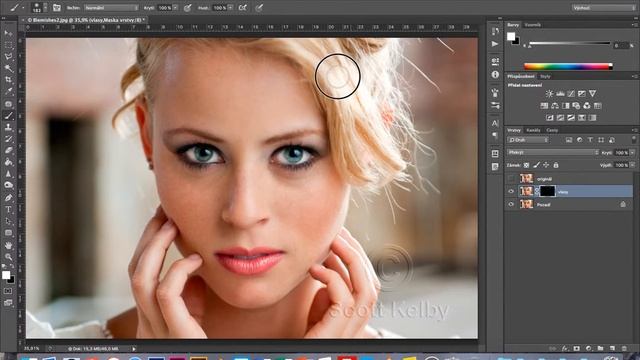Image resolution: width=640 pixels, height=360 pixels.
Task: Select the Move tool
Action: coord(8,33)
